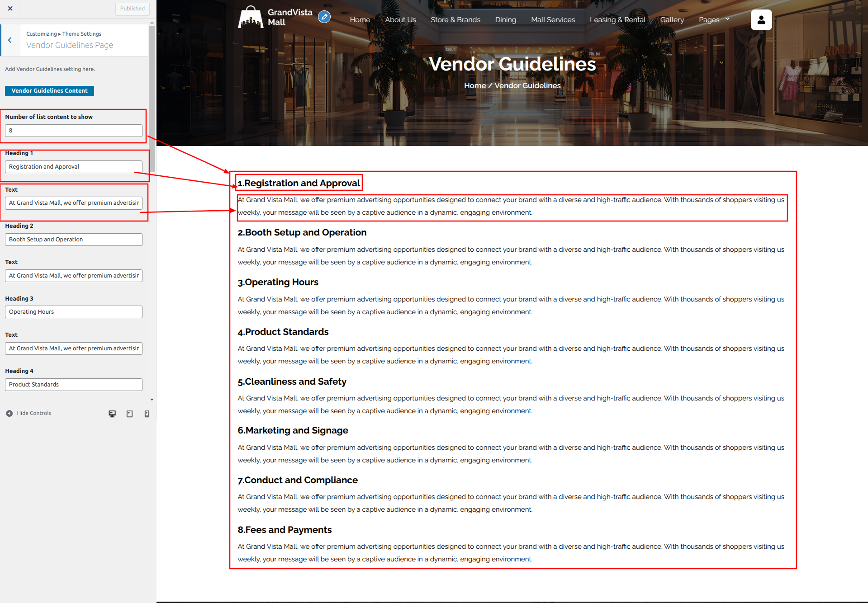Open the user account icon in header
The image size is (868, 603).
[x=761, y=20]
